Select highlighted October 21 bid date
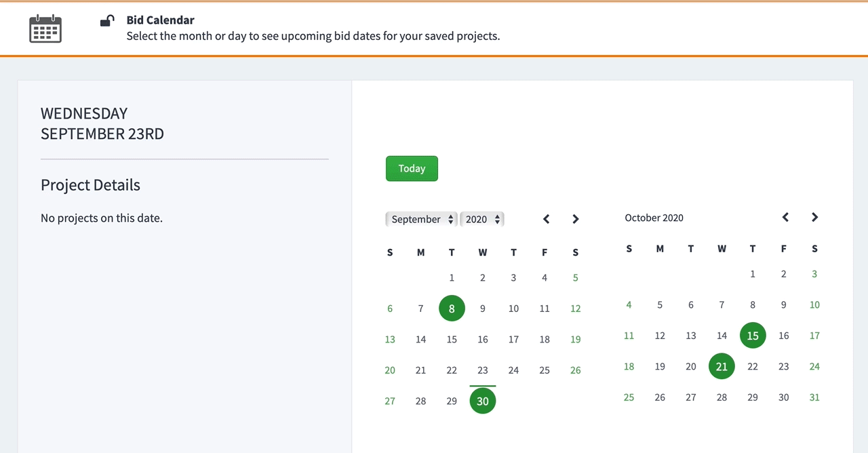The height and width of the screenshot is (453, 868). [722, 366]
